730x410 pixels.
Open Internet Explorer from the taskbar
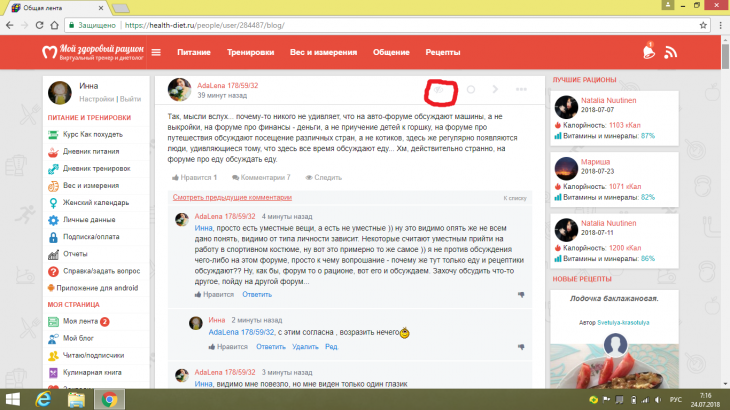click(x=44, y=398)
